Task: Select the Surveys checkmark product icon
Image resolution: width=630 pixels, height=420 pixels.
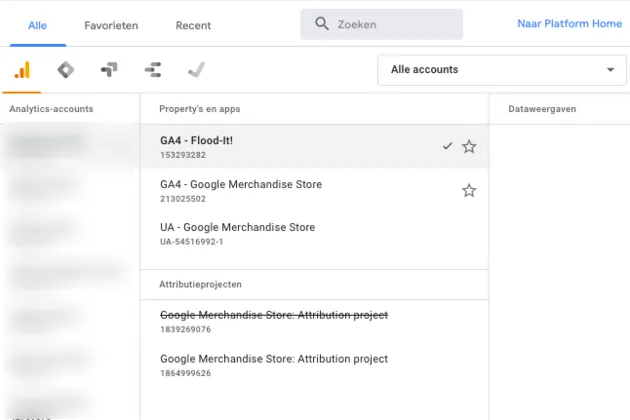Action: coord(196,70)
